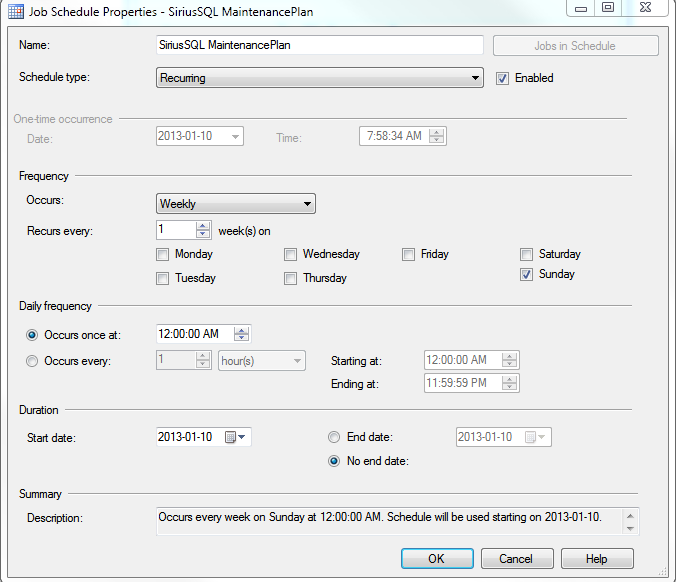Uncheck the Sunday checkbox
Screen dimensions: 676x582
point(526,275)
